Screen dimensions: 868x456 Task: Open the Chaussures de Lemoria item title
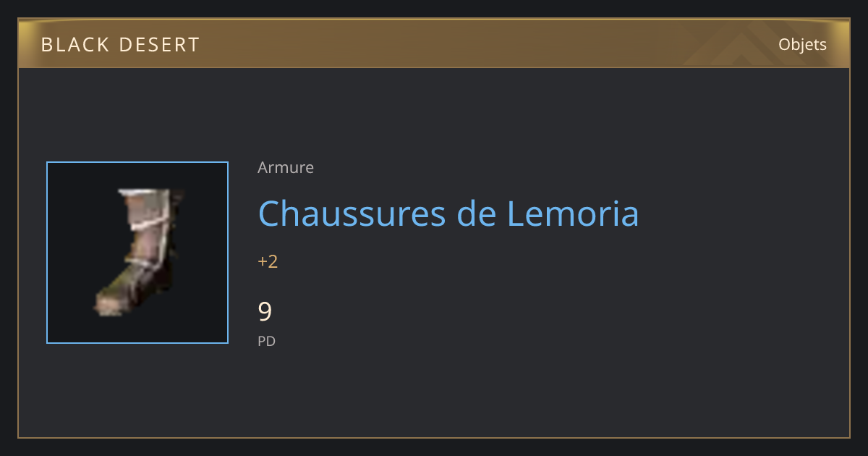[448, 214]
